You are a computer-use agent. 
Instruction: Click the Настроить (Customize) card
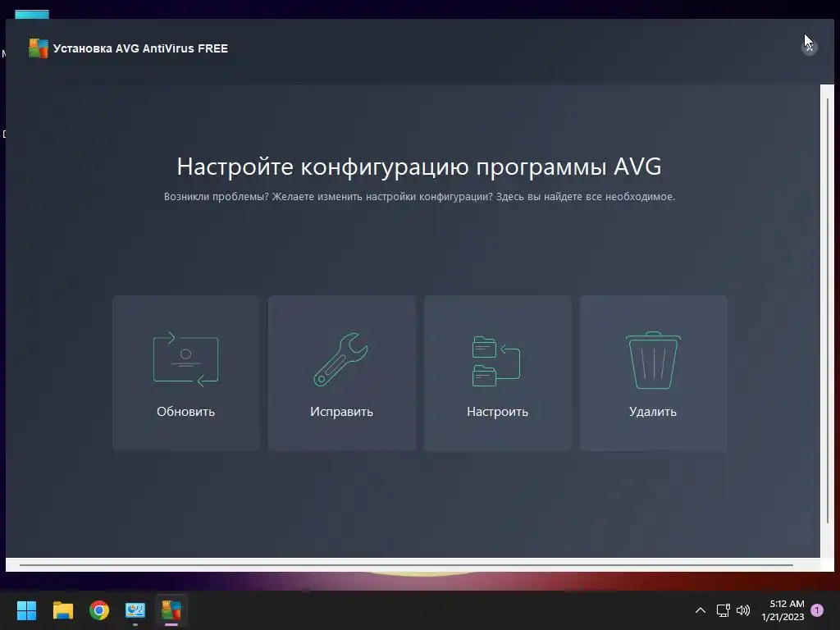(x=498, y=373)
